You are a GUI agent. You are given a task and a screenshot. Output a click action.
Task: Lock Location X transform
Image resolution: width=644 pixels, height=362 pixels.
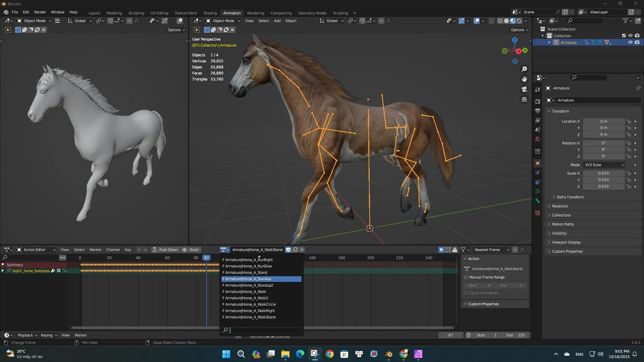pos(629,121)
